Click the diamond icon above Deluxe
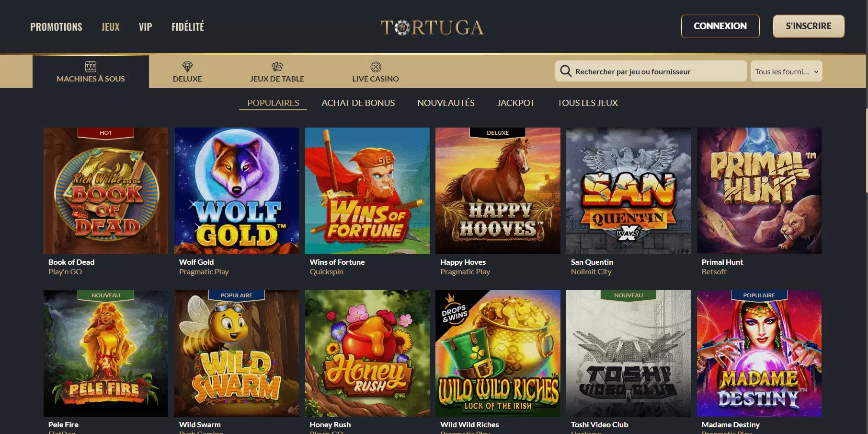Viewport: 868px width, 434px height. (x=187, y=67)
